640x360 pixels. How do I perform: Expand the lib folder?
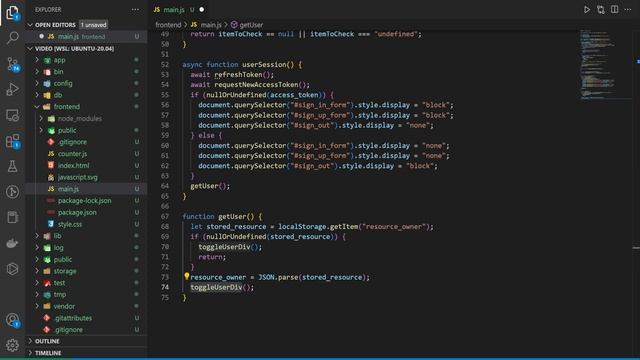coord(58,236)
